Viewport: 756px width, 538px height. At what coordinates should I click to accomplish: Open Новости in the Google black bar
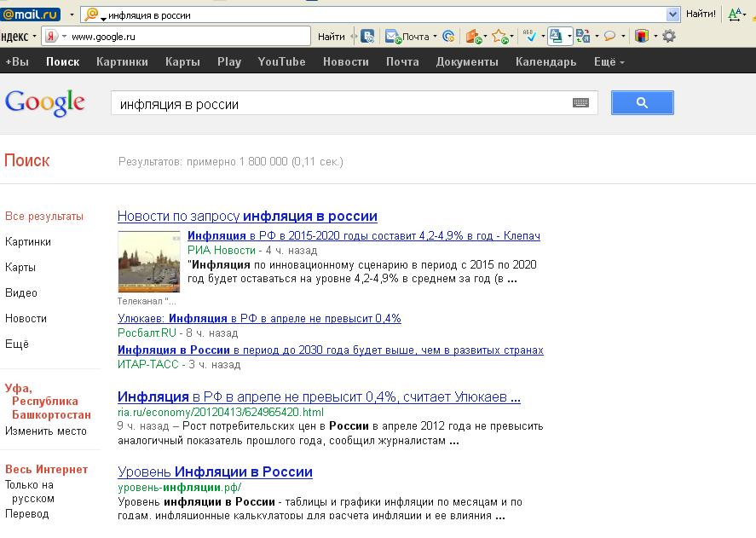[x=346, y=62]
